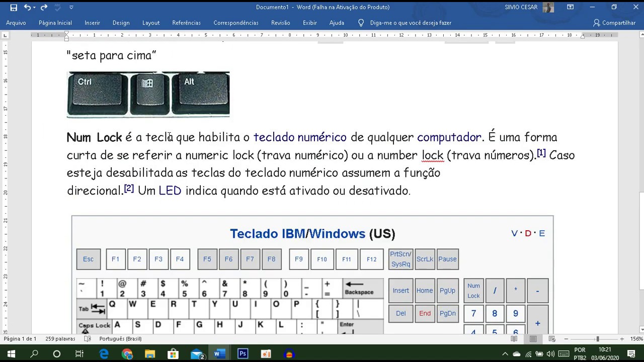644x362 pixels.
Task: Switch to Web Layout view icon
Action: pyautogui.click(x=552, y=339)
